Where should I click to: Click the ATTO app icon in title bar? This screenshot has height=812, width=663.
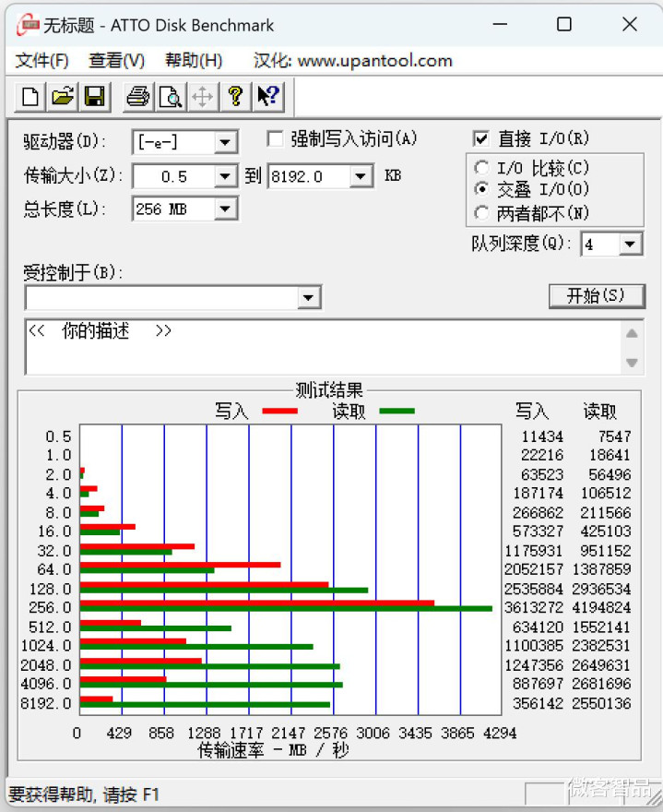tap(28, 24)
